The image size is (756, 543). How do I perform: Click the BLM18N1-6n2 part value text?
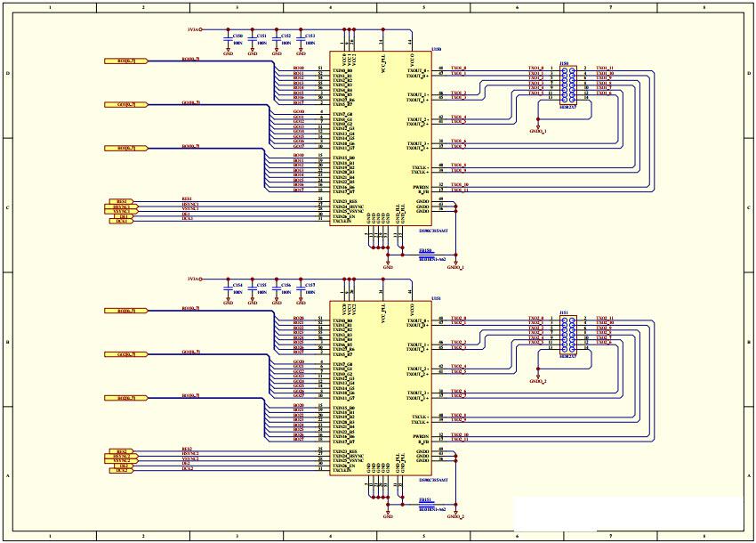[x=432, y=259]
